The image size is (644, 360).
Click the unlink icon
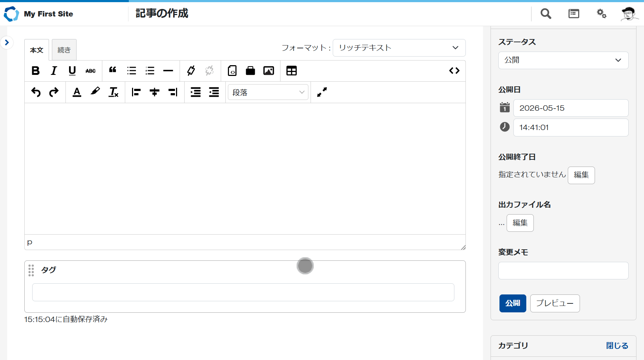(209, 71)
